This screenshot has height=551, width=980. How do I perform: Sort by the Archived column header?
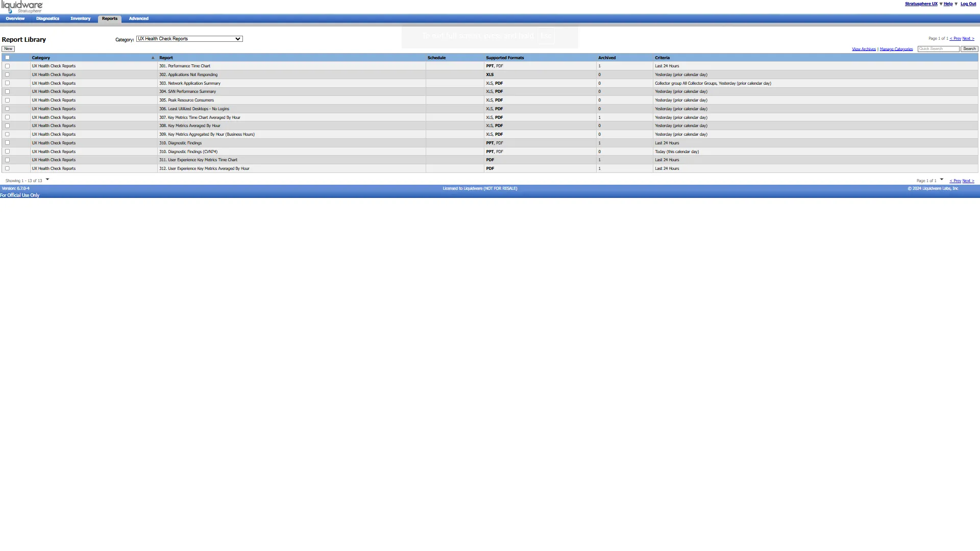[607, 58]
